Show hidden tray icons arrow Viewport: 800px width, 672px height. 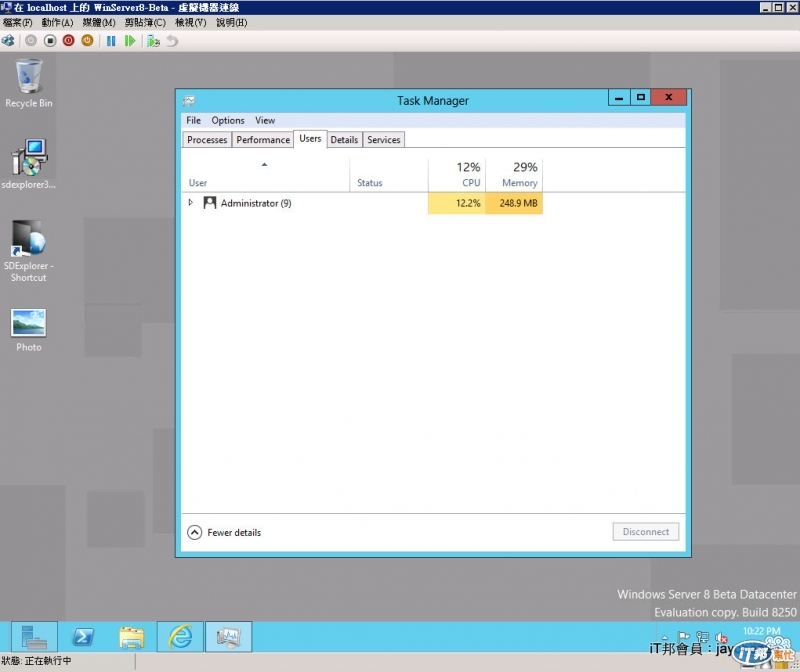(664, 638)
